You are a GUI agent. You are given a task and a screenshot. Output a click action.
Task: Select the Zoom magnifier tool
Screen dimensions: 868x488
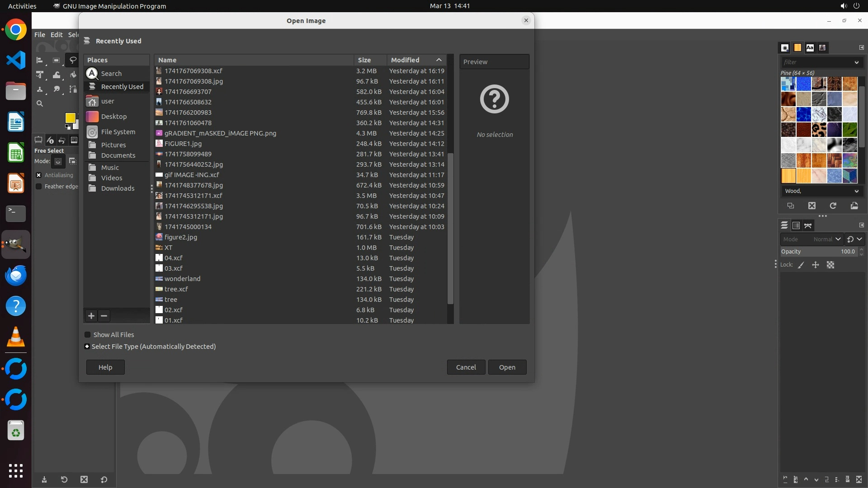pos(40,103)
